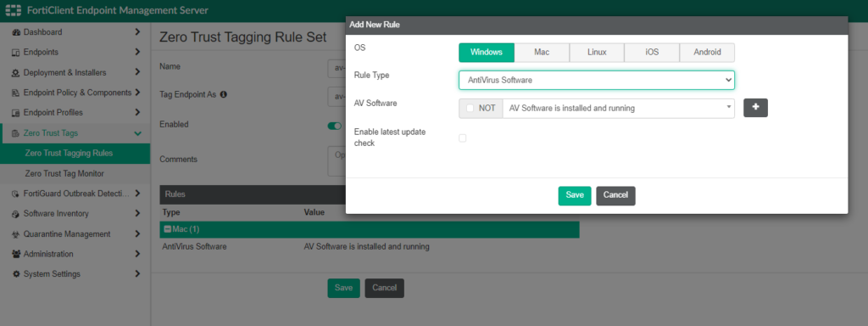
Task: Expand the Administration chevron
Action: coord(137,254)
